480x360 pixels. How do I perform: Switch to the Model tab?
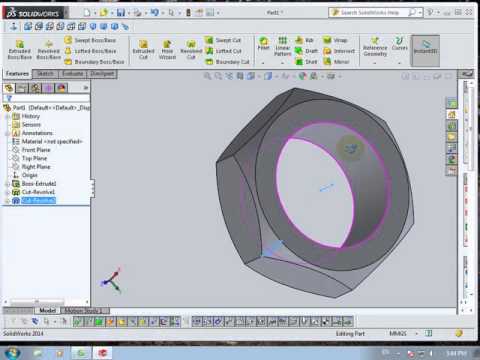tap(48, 310)
